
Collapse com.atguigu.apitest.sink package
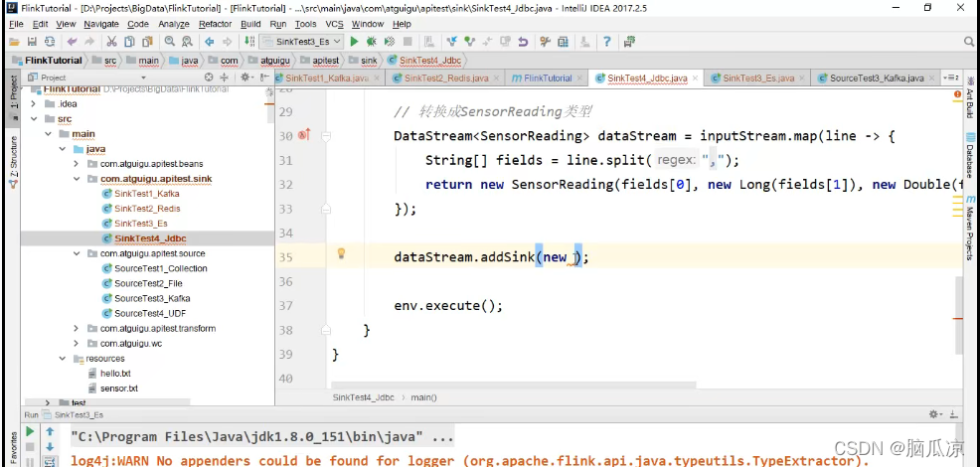pyautogui.click(x=77, y=179)
